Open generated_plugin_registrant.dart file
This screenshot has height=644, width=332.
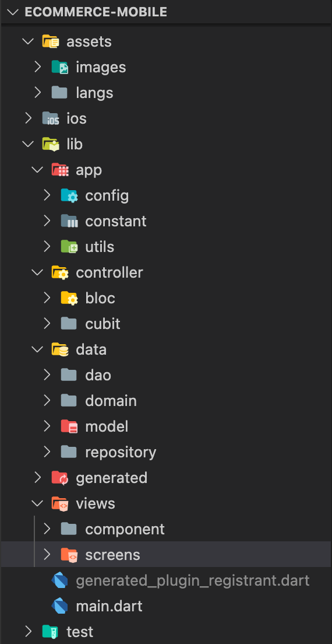[x=193, y=580]
